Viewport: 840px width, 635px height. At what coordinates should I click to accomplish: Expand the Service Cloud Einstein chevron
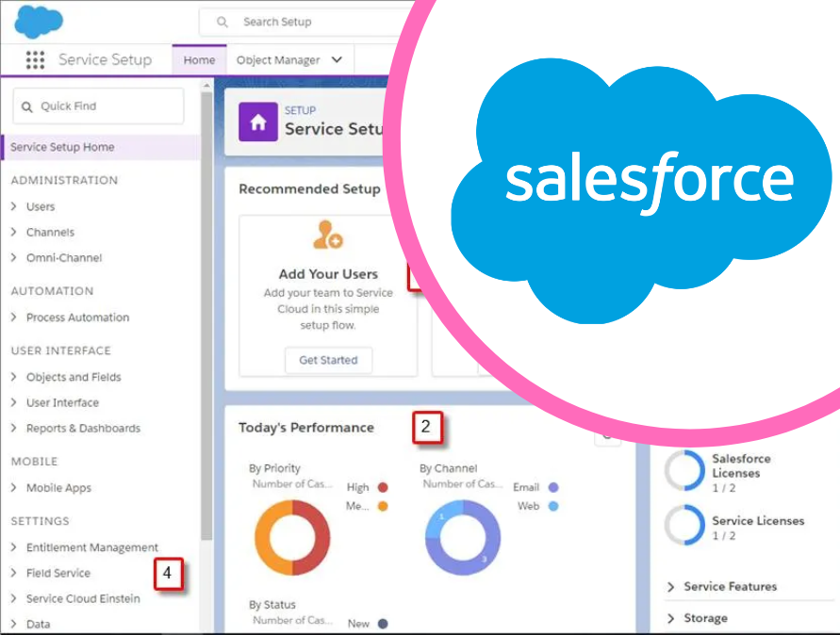click(x=14, y=598)
